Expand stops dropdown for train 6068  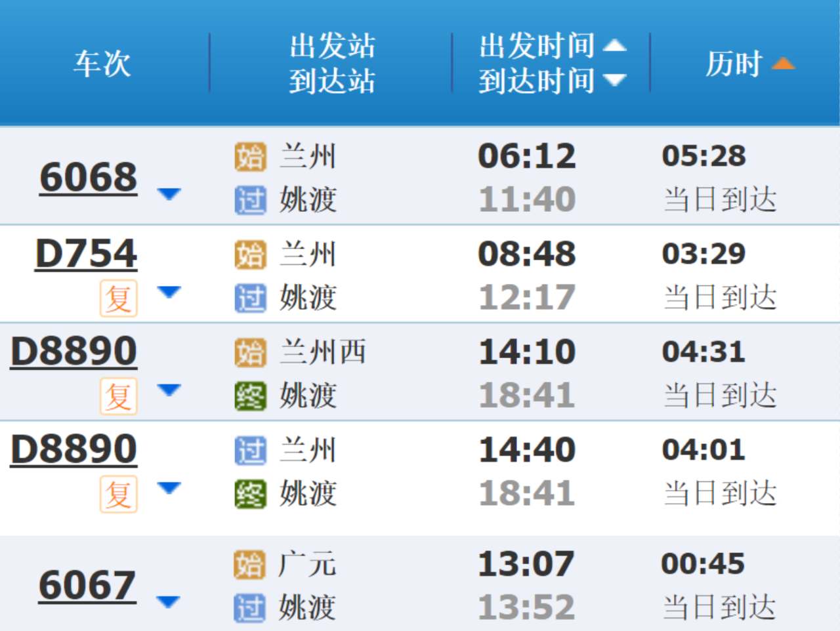click(169, 193)
